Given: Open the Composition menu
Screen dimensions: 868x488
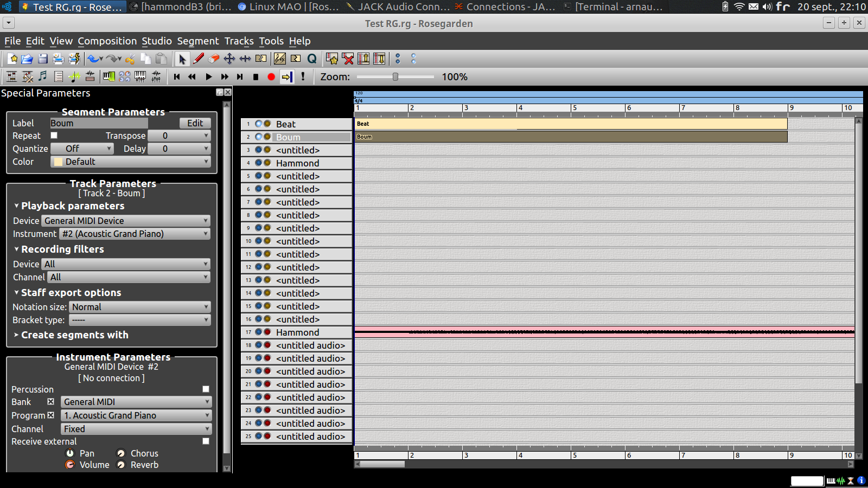Looking at the screenshot, I should point(107,41).
